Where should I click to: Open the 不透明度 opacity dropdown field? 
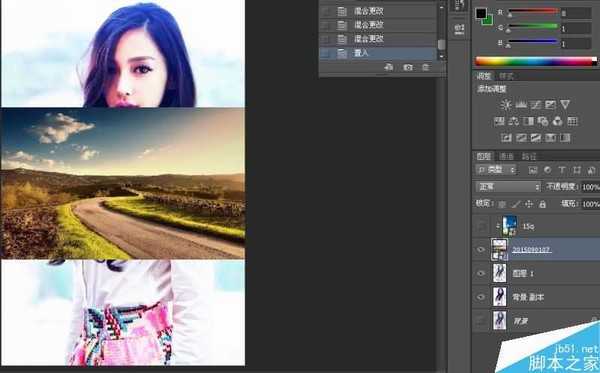click(x=590, y=187)
